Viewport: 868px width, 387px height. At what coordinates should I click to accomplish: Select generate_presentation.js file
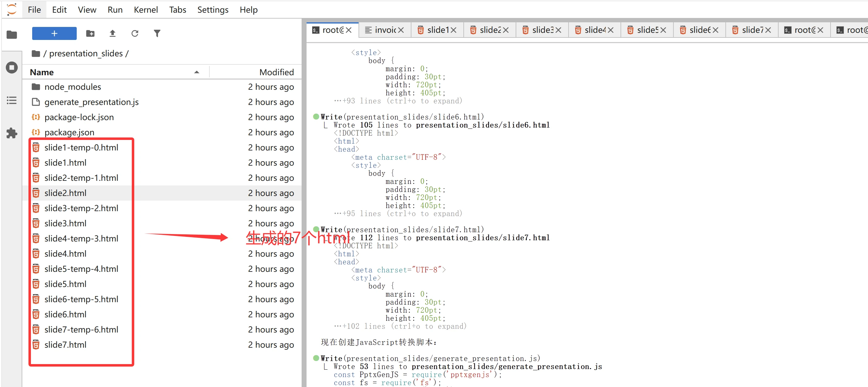point(91,102)
